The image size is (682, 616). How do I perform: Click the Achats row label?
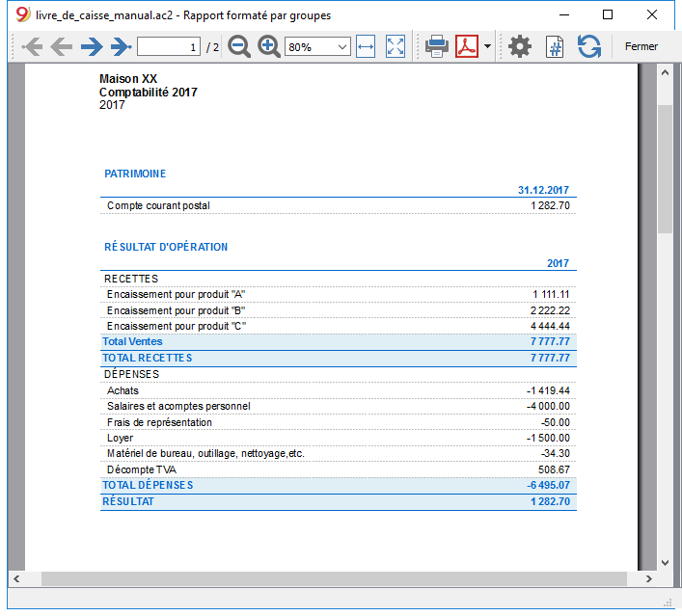[123, 390]
